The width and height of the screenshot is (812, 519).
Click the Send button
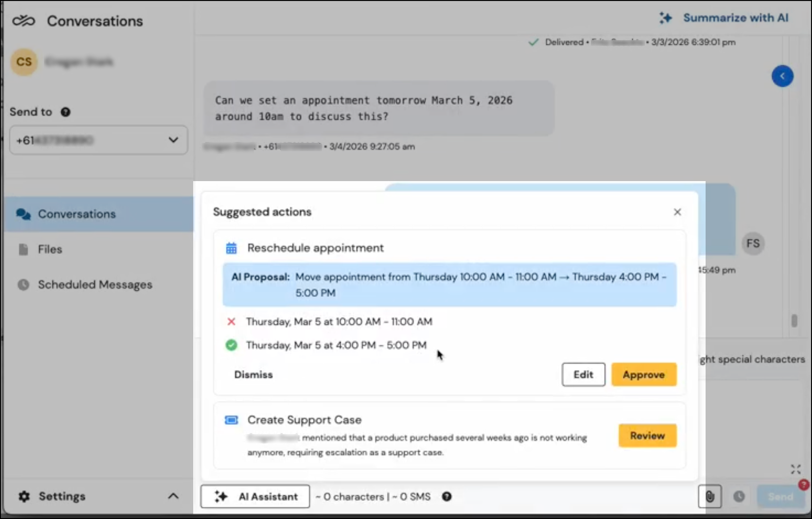[x=780, y=497]
